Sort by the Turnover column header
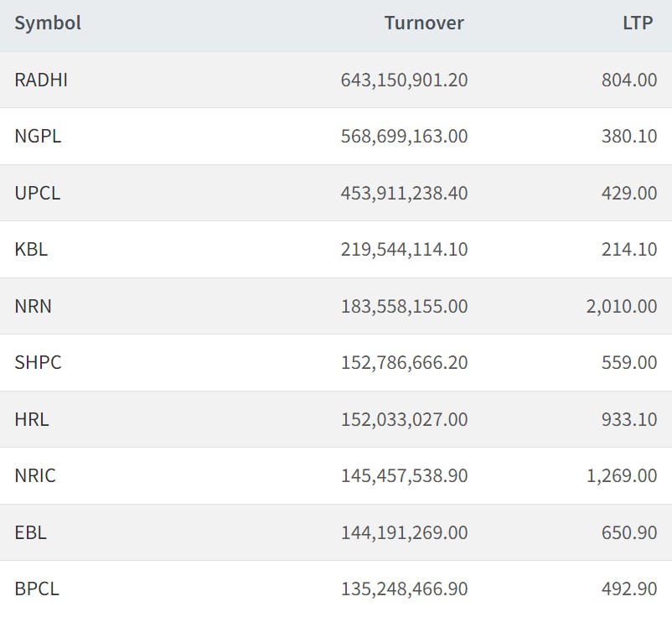Image resolution: width=672 pixels, height=617 pixels. click(x=424, y=23)
